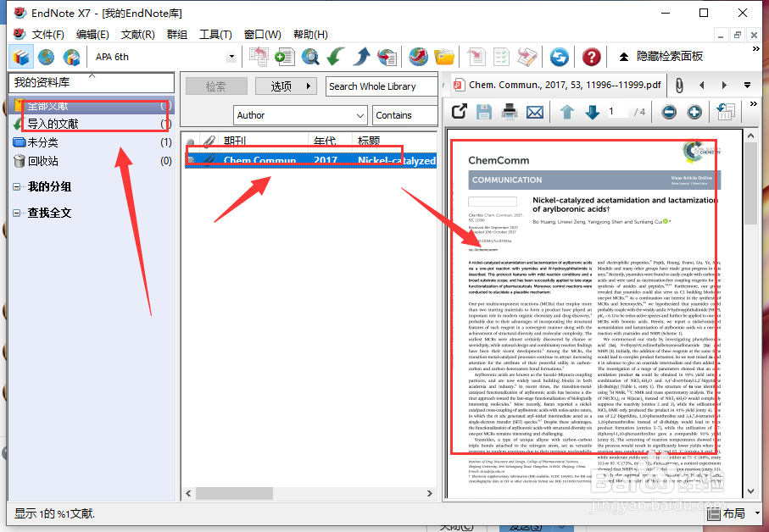The width and height of the screenshot is (769, 532).
Task: Open the 文件(F) menu
Action: (47, 34)
